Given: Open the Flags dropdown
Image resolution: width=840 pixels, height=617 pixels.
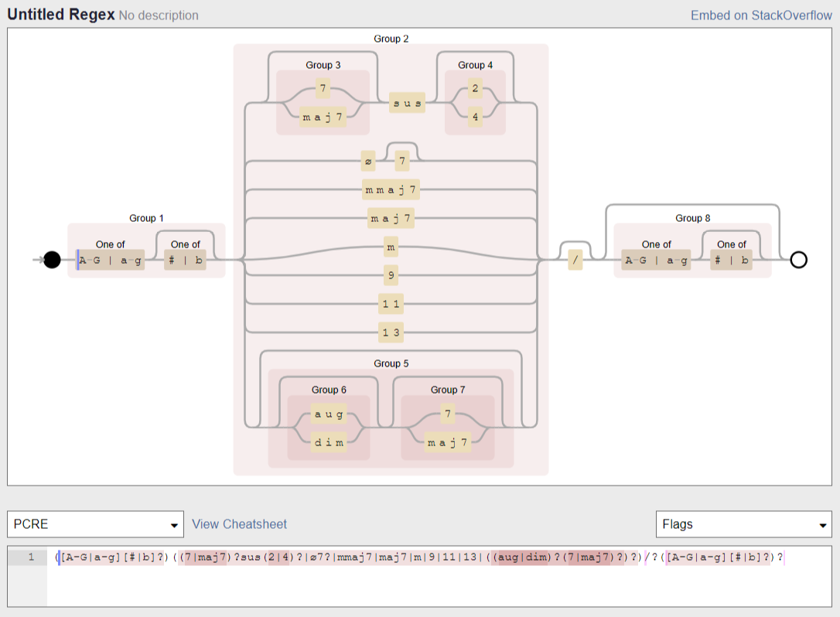Looking at the screenshot, I should pyautogui.click(x=743, y=524).
